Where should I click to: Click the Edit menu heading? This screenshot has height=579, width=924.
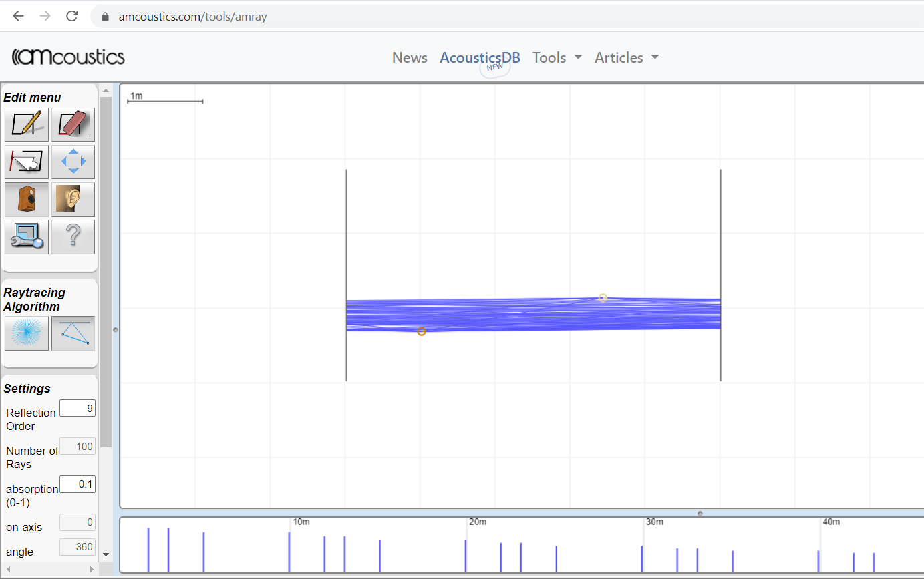click(32, 98)
